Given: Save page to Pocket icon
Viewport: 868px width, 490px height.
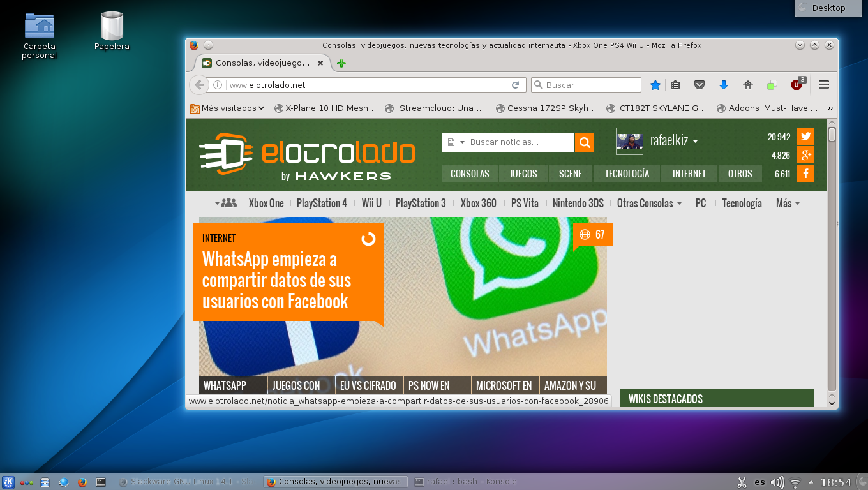Looking at the screenshot, I should pos(700,85).
